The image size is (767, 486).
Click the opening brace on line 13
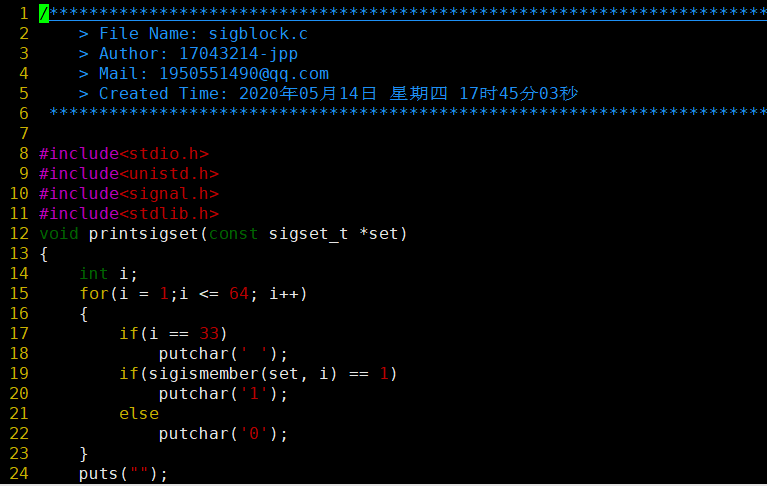coord(44,254)
